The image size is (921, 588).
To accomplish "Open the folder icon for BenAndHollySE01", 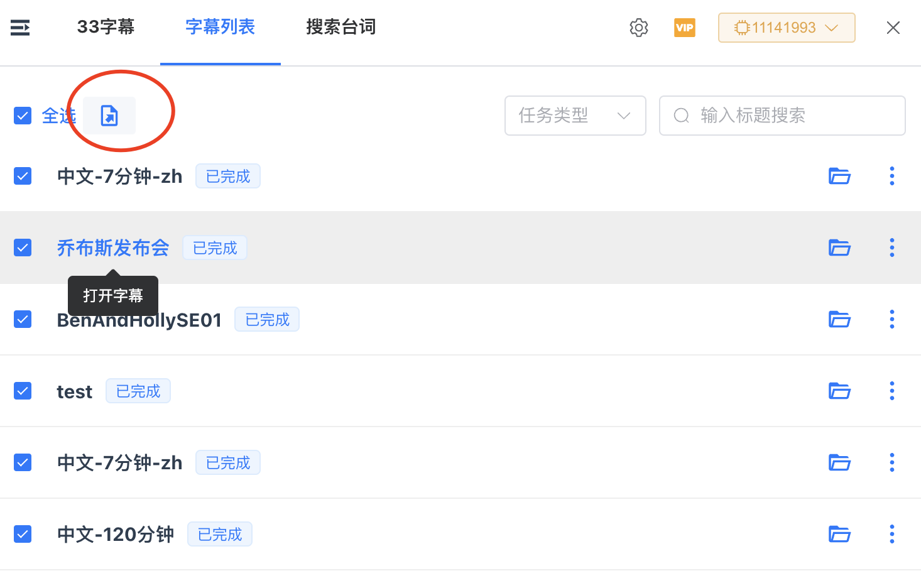I will coord(839,319).
